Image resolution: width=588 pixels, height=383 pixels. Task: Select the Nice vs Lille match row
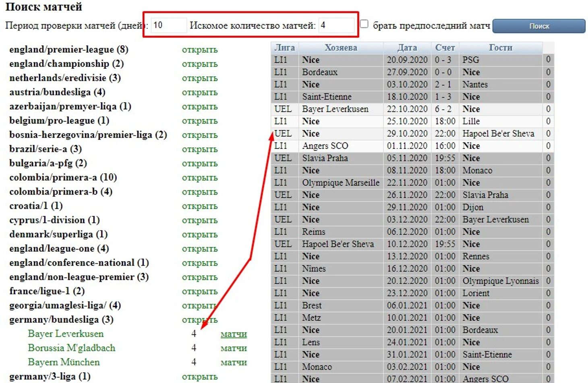pos(412,121)
